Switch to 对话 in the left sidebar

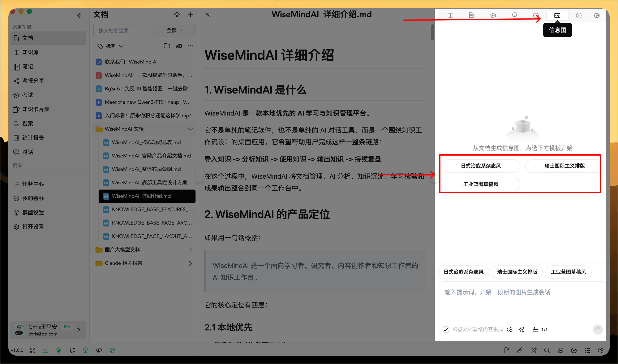click(27, 152)
